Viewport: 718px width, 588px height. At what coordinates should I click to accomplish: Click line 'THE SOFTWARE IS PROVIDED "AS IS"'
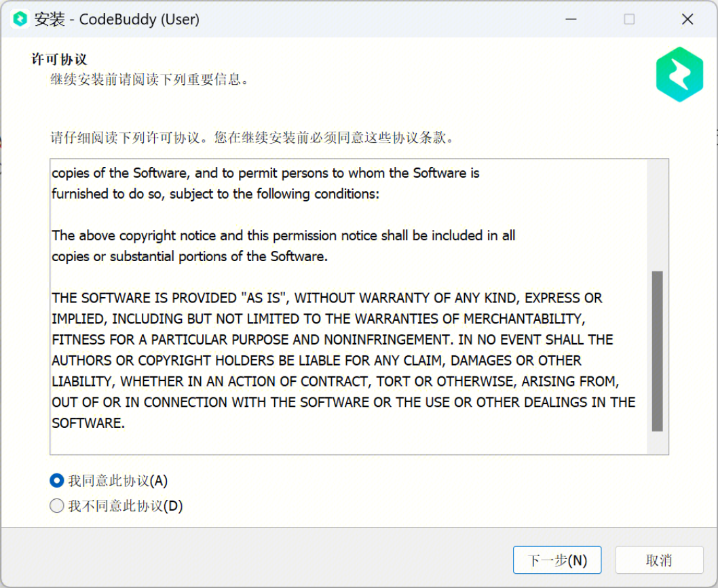[326, 298]
